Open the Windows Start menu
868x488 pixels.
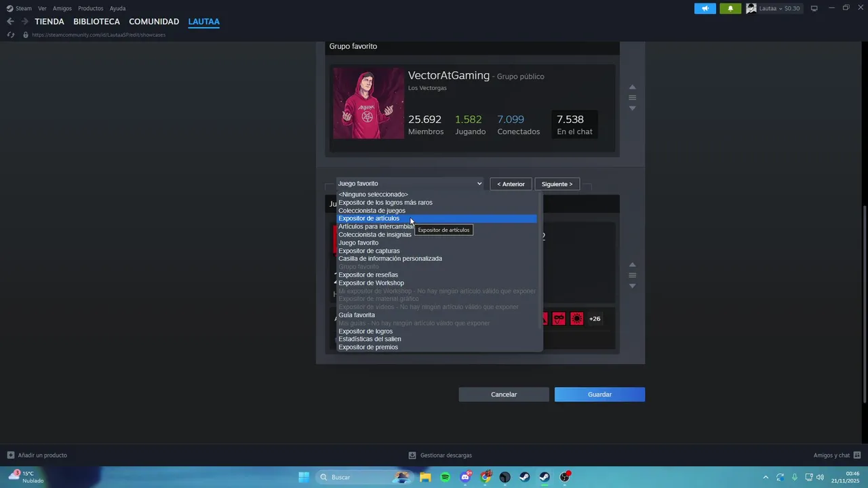[304, 477]
